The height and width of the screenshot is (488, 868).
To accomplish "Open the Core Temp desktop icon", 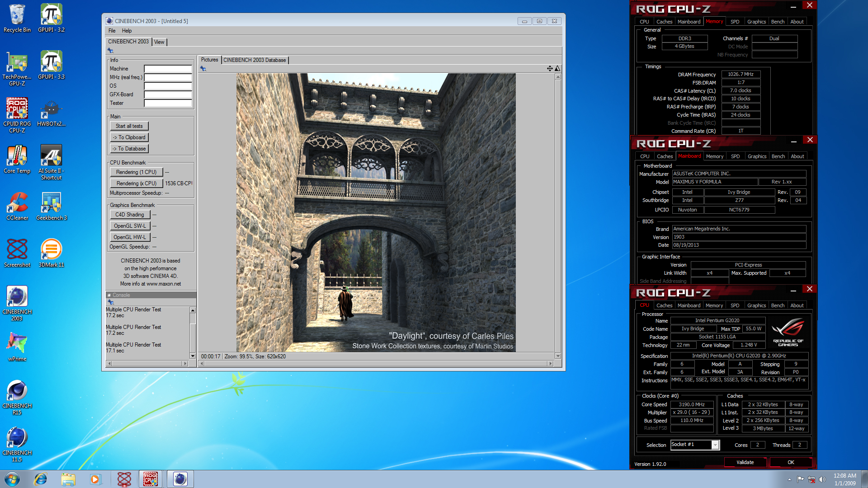I will (17, 160).
